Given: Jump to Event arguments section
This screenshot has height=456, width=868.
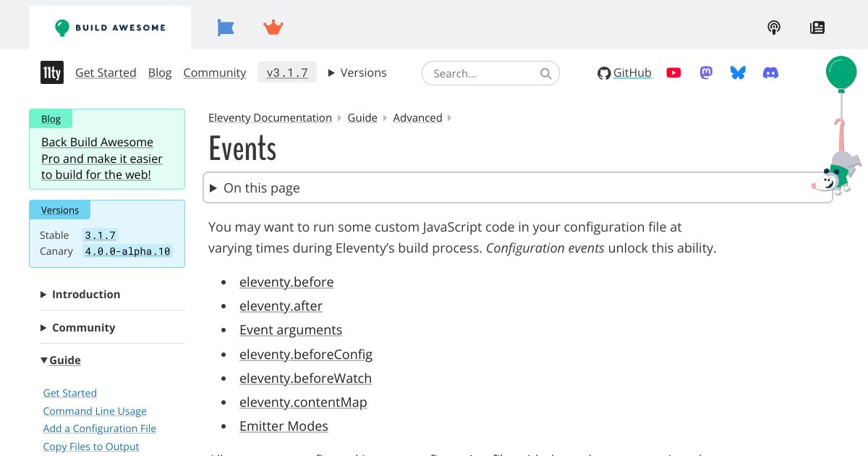Looking at the screenshot, I should tap(291, 329).
